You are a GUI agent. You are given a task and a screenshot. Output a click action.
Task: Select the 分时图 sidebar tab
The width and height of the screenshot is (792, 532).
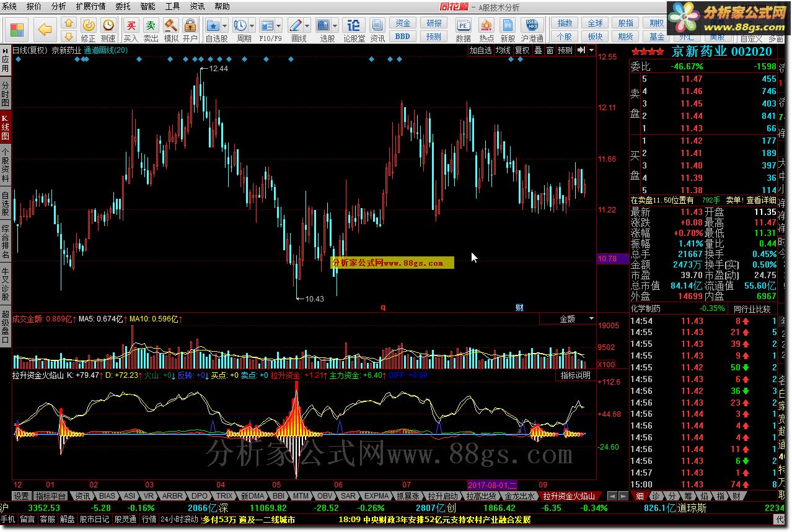pyautogui.click(x=5, y=93)
